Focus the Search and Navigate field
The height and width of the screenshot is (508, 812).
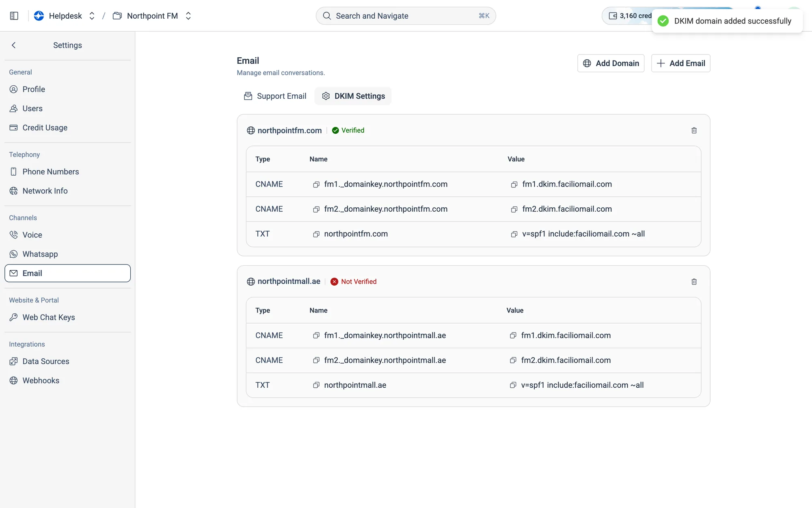pyautogui.click(x=406, y=16)
